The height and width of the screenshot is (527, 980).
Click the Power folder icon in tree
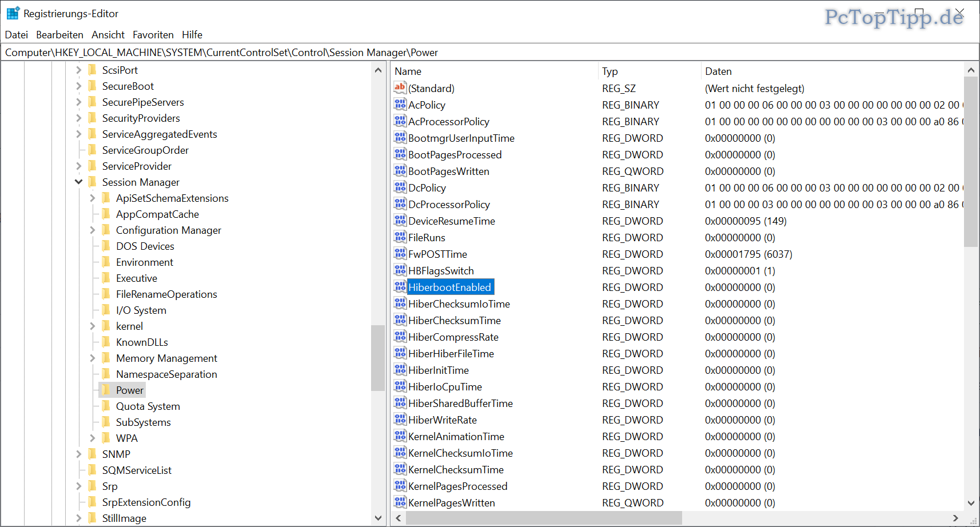[x=106, y=390]
